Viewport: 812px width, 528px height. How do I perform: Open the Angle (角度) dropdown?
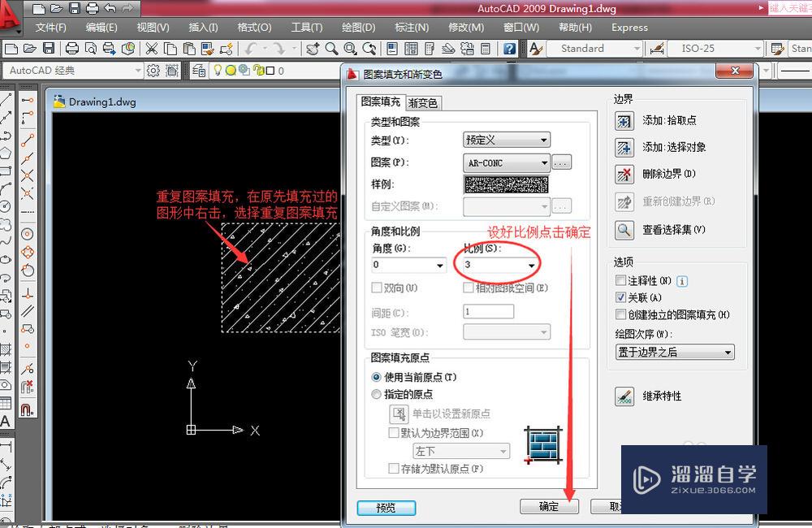(x=408, y=265)
